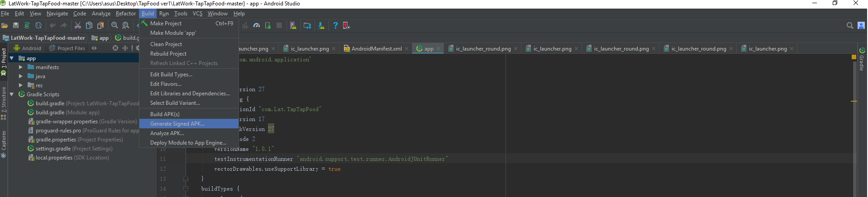Collapse the app module tree node
This screenshot has height=197, width=868.
(12, 58)
